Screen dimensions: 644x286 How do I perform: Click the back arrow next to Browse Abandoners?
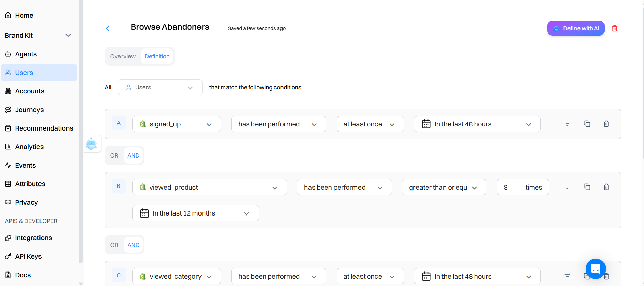tap(108, 28)
